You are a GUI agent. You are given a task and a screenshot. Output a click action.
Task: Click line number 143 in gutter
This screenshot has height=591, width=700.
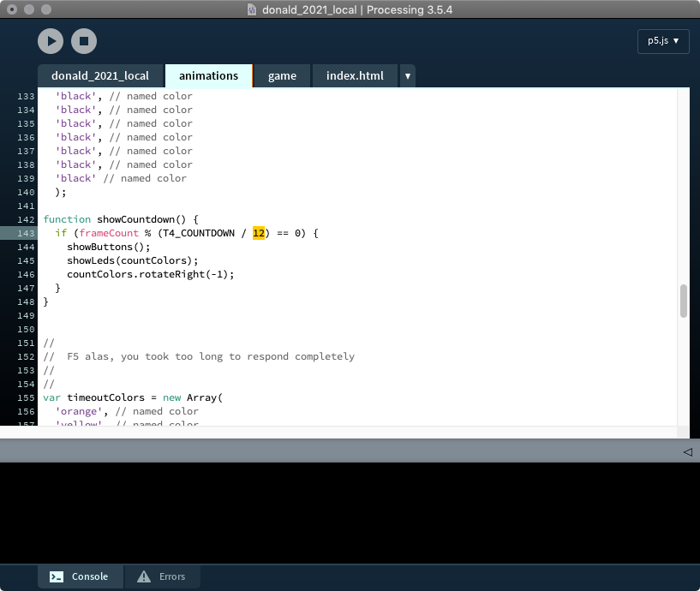26,233
